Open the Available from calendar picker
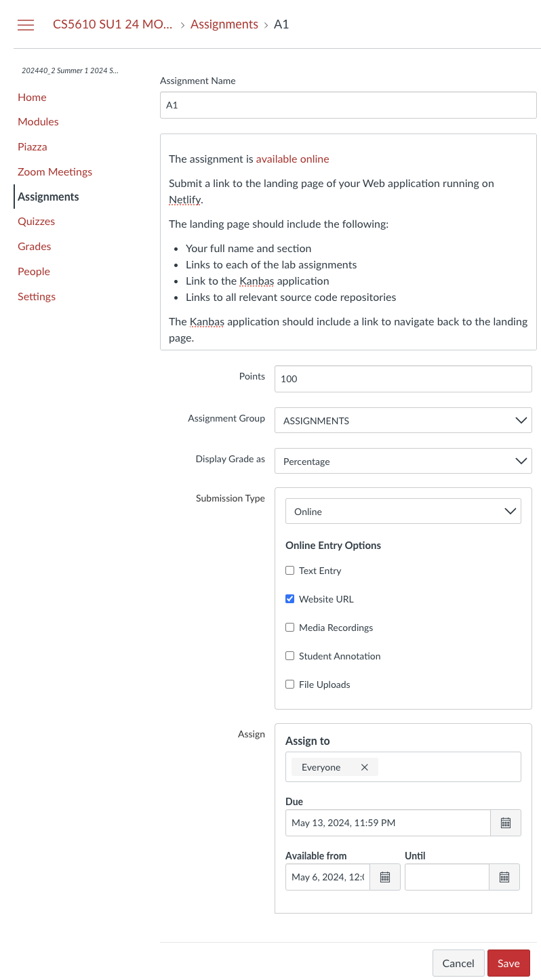This screenshot has width=541, height=980. tap(385, 877)
